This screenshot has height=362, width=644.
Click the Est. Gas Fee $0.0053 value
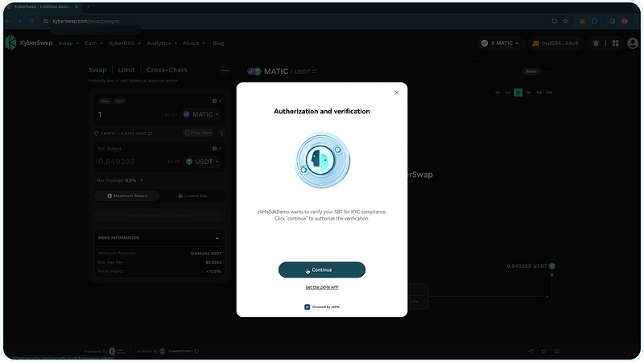pyautogui.click(x=213, y=263)
